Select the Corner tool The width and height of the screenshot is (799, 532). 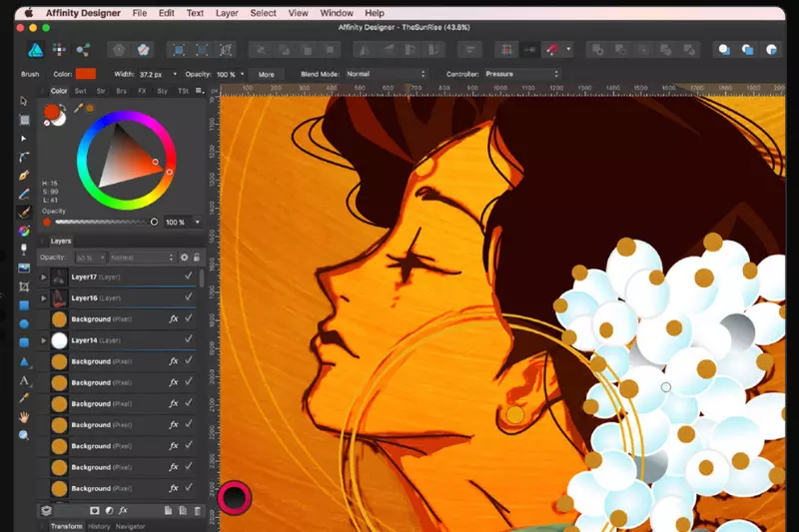tap(24, 157)
